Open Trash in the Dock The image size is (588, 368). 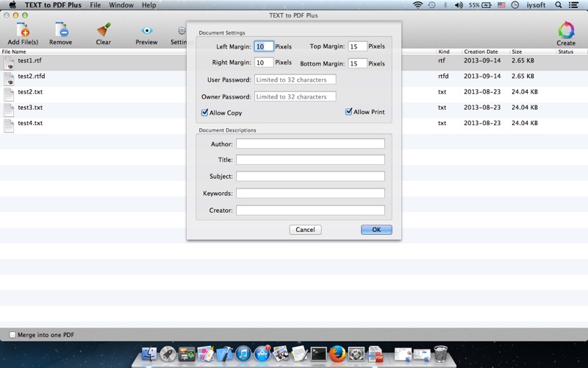tap(441, 354)
